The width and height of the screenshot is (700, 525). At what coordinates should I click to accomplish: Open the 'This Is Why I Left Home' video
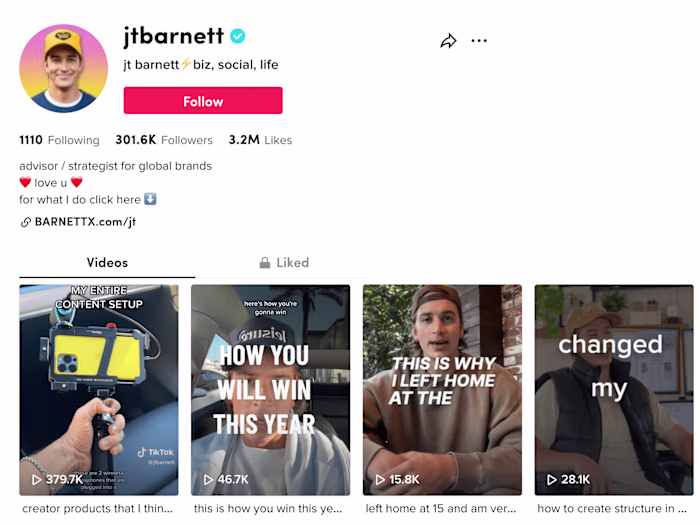point(442,390)
